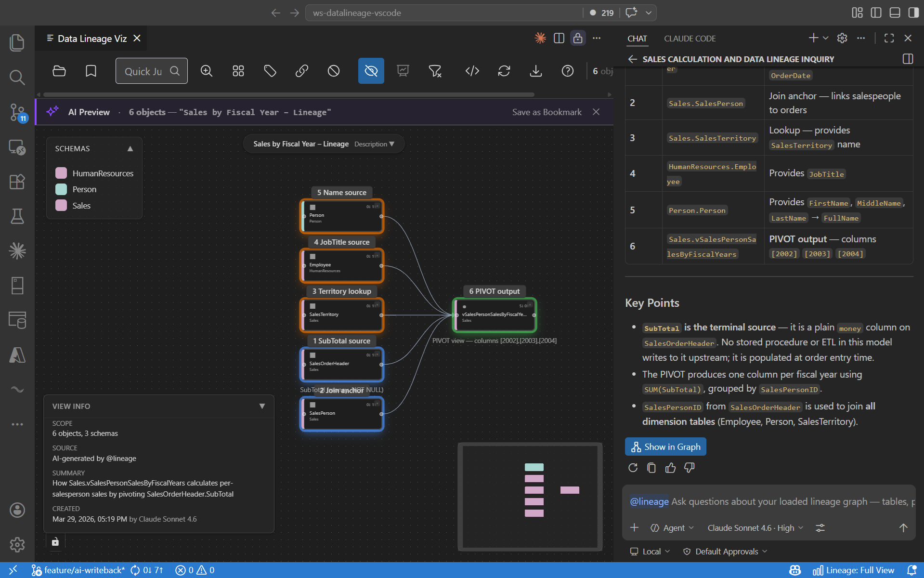Select the HumanResources color swatch in SCHEMAS

tap(61, 172)
